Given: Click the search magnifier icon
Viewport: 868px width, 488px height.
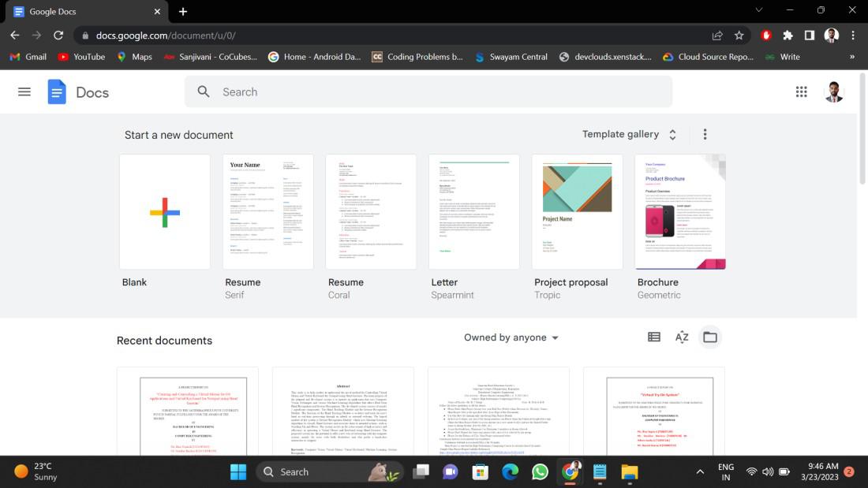Looking at the screenshot, I should [203, 92].
